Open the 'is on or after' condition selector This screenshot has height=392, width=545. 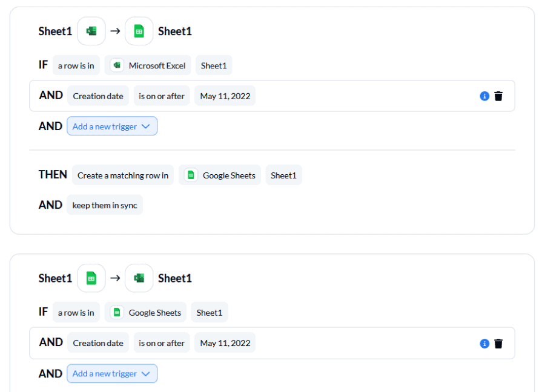[x=161, y=96]
